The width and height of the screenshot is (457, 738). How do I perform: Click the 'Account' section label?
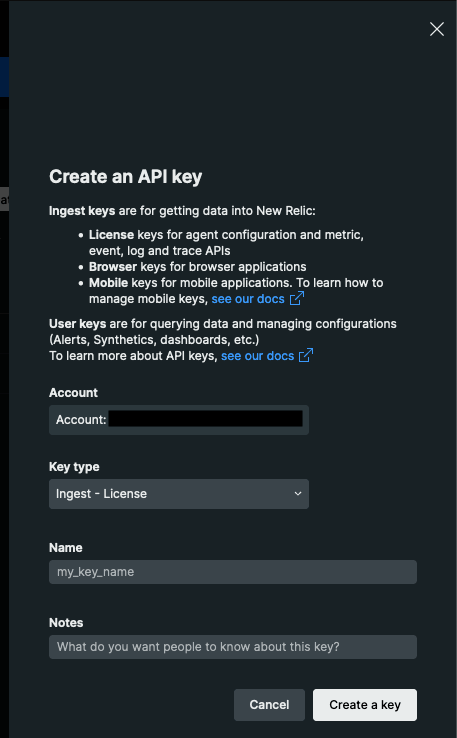pyautogui.click(x=73, y=393)
